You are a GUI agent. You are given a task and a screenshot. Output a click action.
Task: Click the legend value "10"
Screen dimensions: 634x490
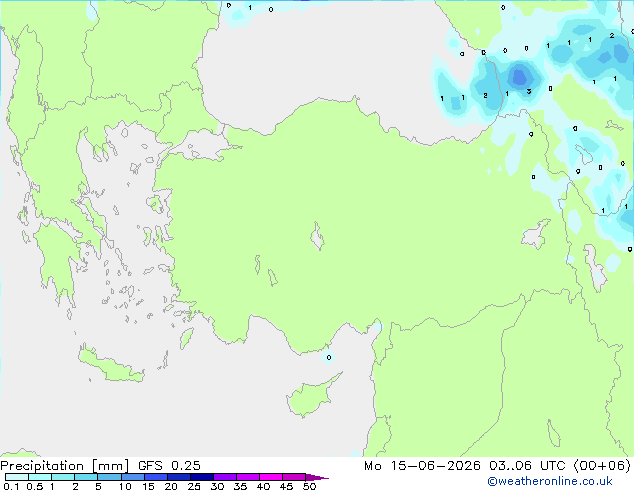125,486
